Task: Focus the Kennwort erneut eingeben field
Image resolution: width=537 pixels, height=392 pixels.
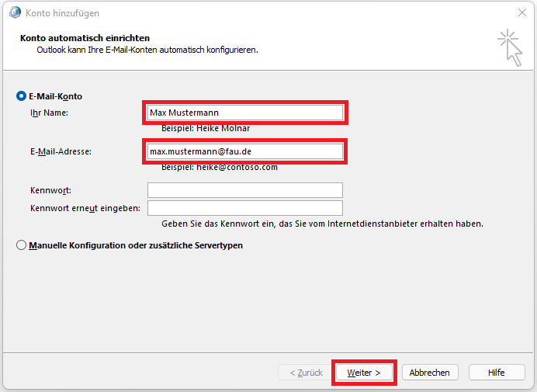Action: coord(244,208)
